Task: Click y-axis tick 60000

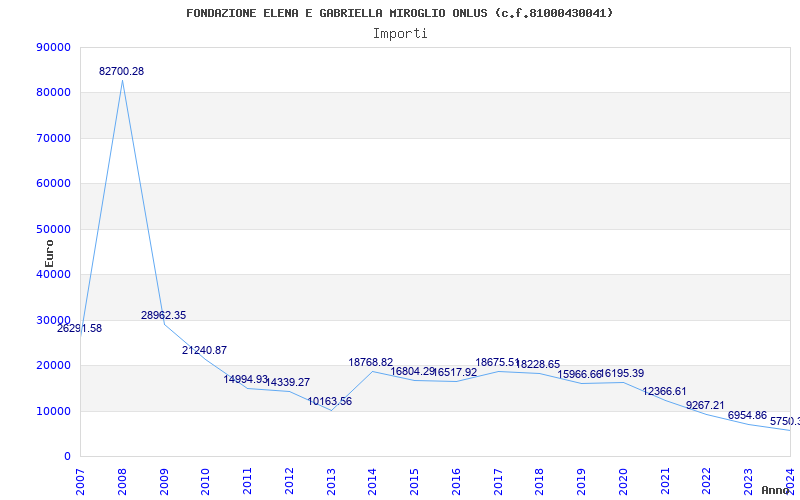Action: [x=54, y=183]
